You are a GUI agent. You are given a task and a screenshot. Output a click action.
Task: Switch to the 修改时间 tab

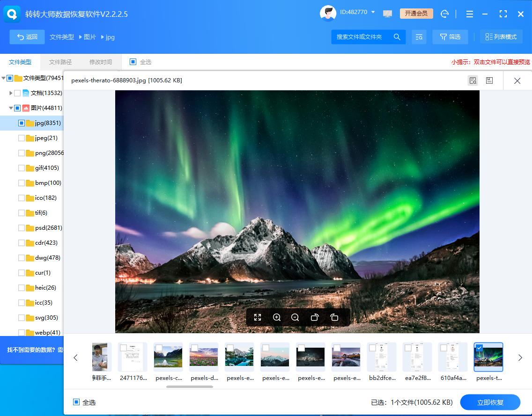pos(100,61)
